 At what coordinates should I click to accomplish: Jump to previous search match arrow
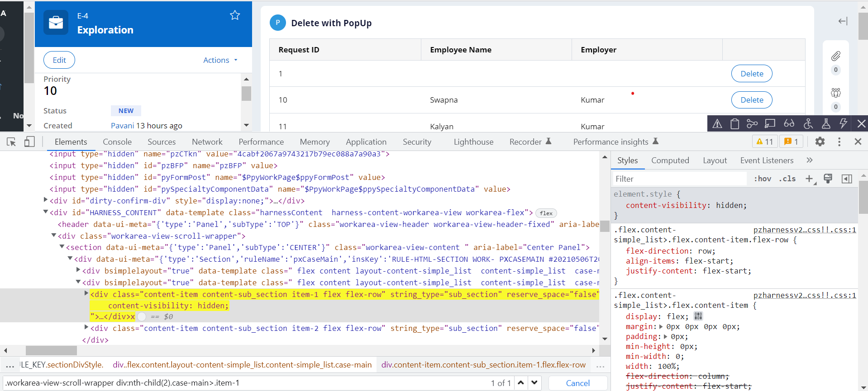521,383
